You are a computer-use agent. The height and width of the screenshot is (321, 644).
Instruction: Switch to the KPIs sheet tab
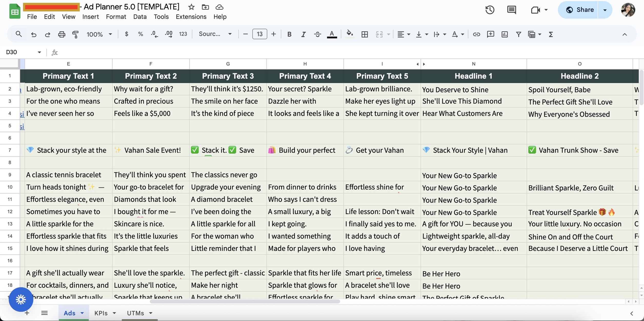point(101,313)
